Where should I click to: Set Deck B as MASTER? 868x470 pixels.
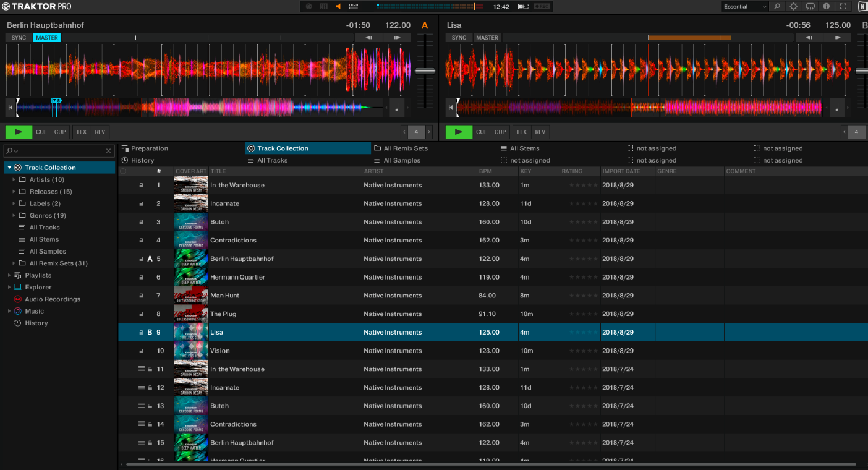(487, 38)
